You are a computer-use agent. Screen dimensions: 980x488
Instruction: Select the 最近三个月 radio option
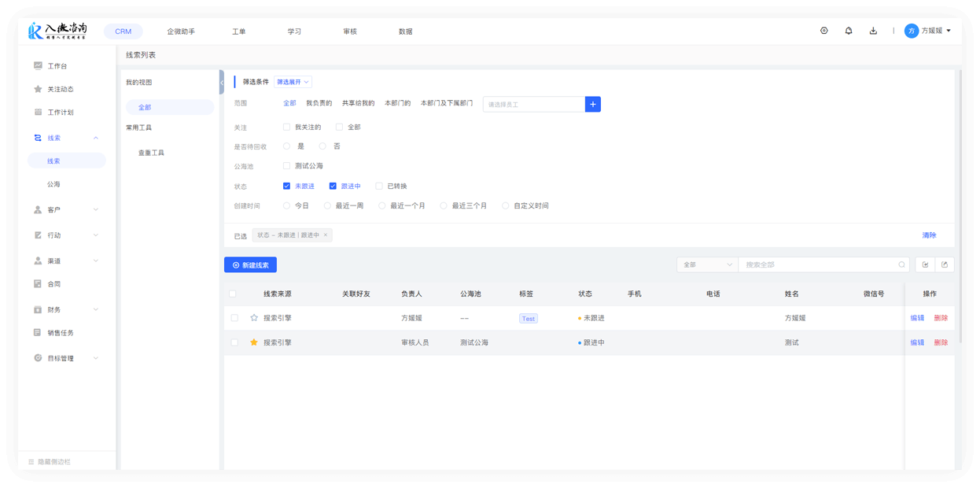pos(444,205)
